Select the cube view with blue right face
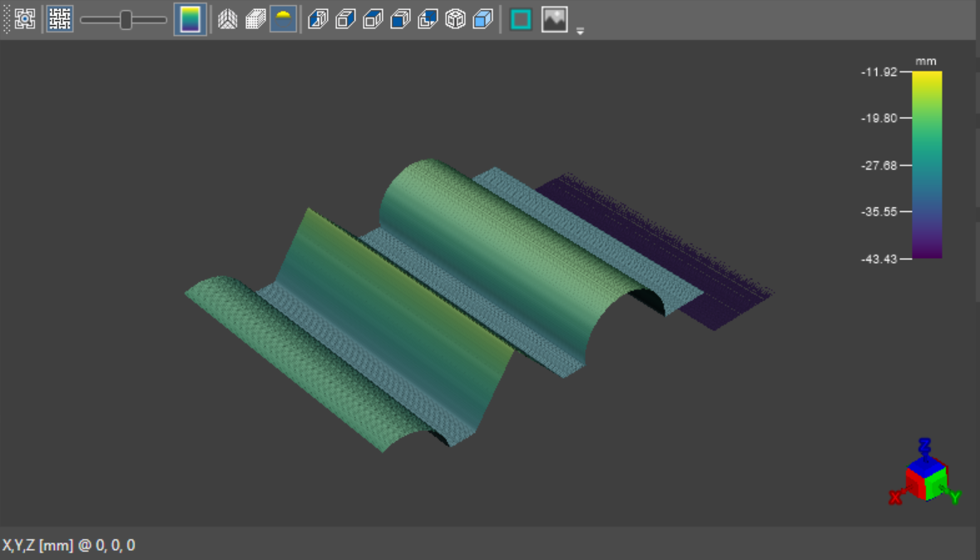 (x=373, y=19)
